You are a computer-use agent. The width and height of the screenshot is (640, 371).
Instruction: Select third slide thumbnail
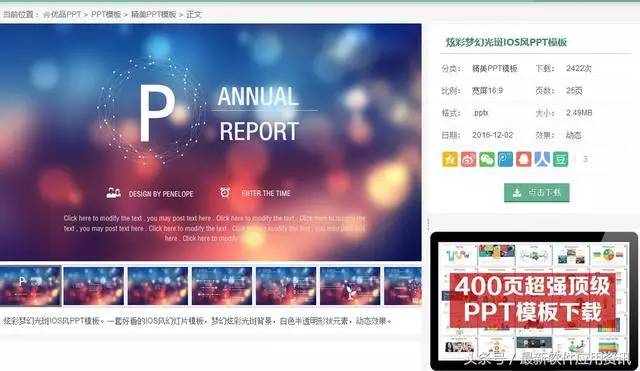[x=158, y=286]
